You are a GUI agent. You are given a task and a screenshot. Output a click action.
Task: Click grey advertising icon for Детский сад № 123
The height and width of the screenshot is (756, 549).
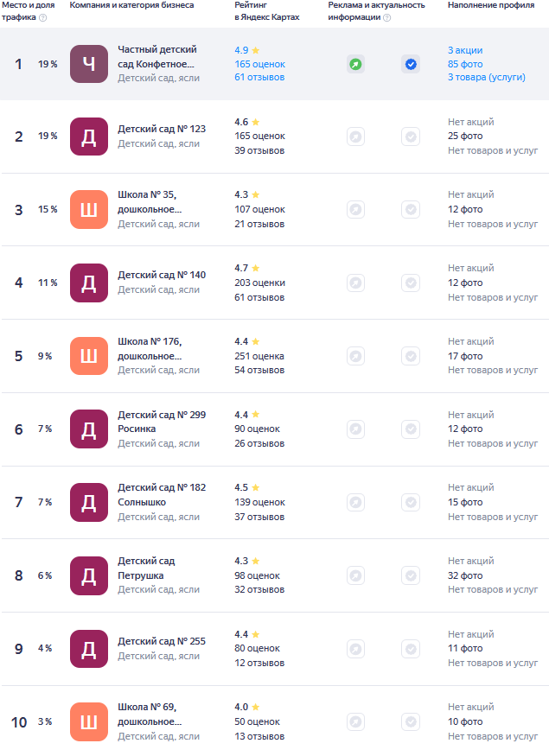355,137
